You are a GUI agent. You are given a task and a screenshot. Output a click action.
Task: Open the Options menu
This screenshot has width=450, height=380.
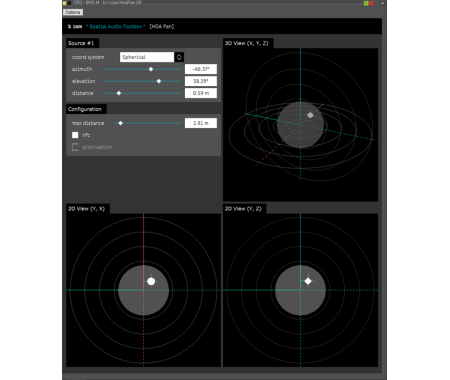73,12
